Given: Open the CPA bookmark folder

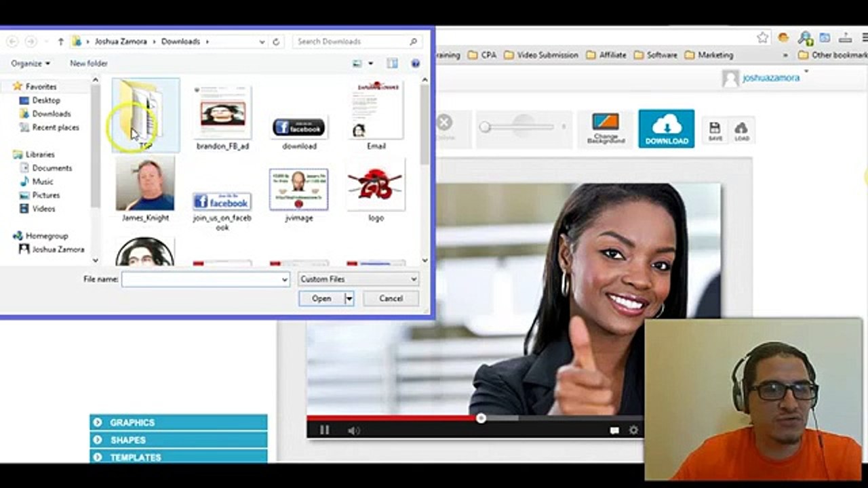Looking at the screenshot, I should point(482,55).
